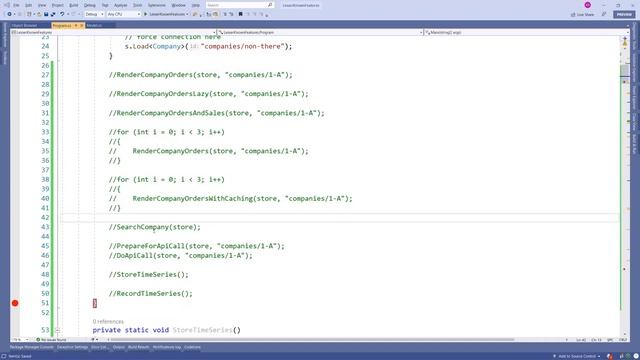This screenshot has width=640, height=360.
Task: Click the comment-out lines toolbar icon
Action: click(x=224, y=14)
